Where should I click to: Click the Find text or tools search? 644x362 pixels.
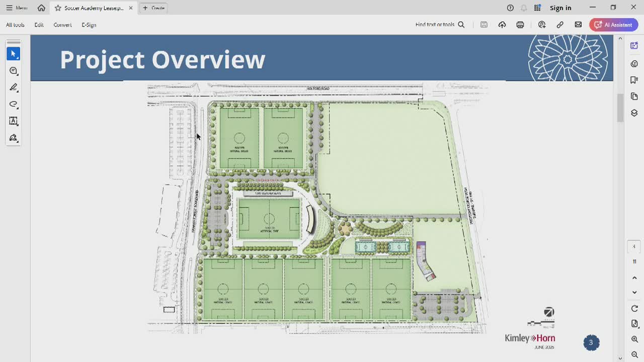[x=440, y=25]
